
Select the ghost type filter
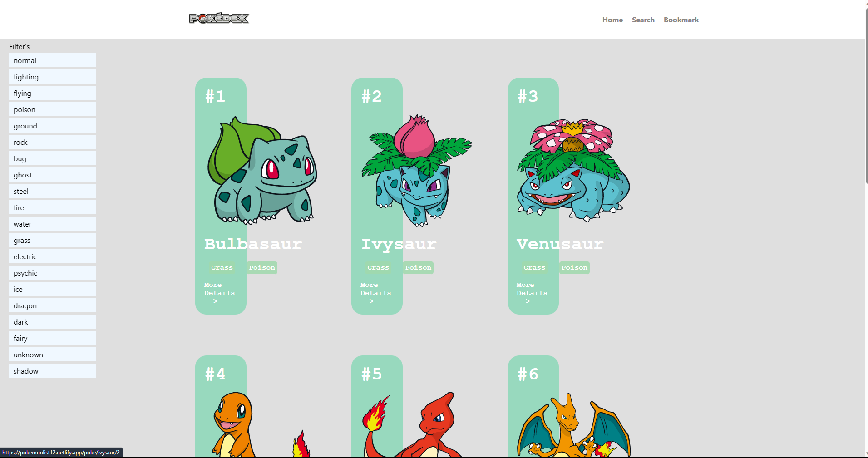point(52,175)
